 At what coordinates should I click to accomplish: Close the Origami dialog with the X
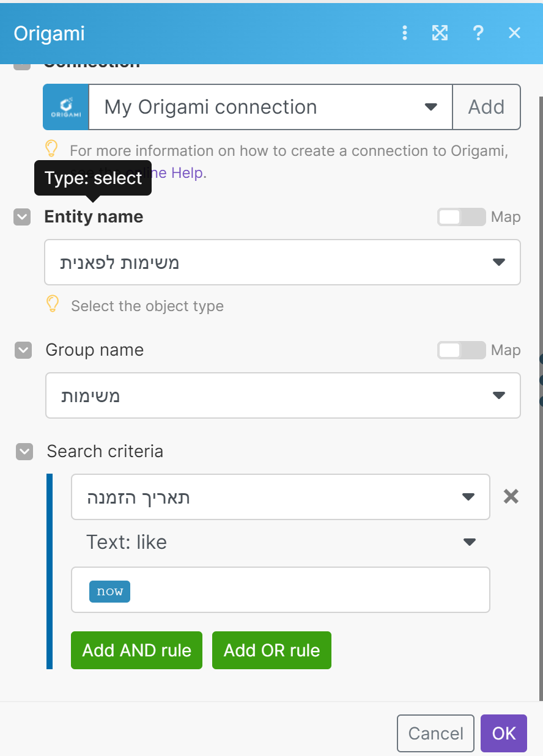point(514,33)
